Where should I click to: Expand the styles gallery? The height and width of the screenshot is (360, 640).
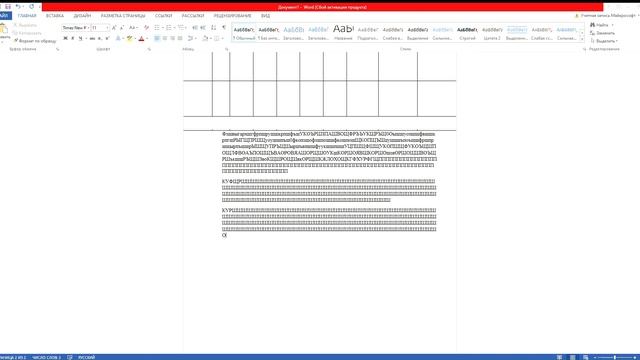tap(582, 39)
